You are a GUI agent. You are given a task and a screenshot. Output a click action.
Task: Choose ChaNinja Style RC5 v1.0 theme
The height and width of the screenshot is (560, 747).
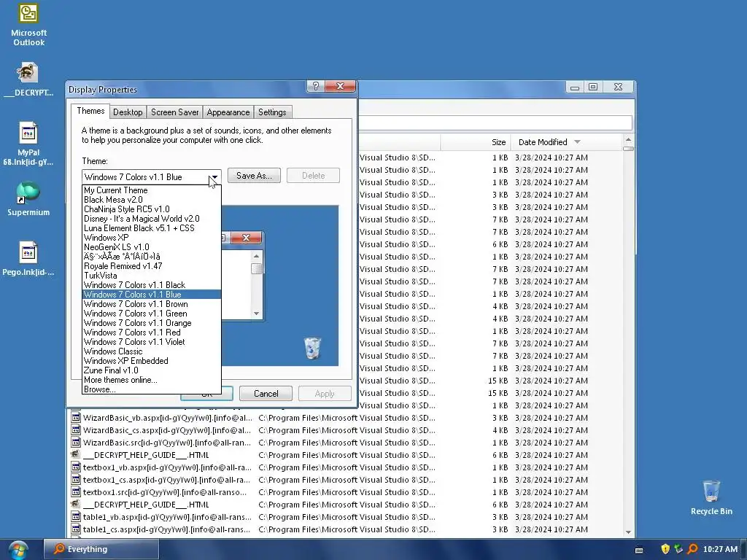point(152,209)
